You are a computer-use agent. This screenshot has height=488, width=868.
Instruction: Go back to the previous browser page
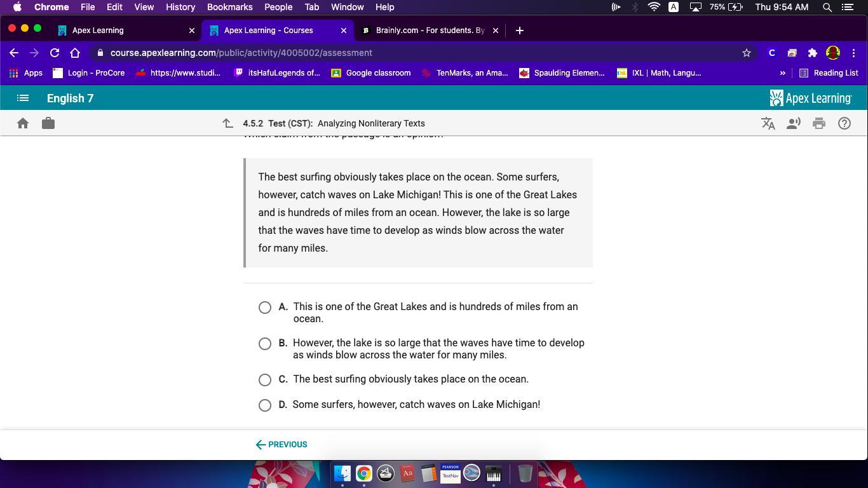click(x=14, y=53)
